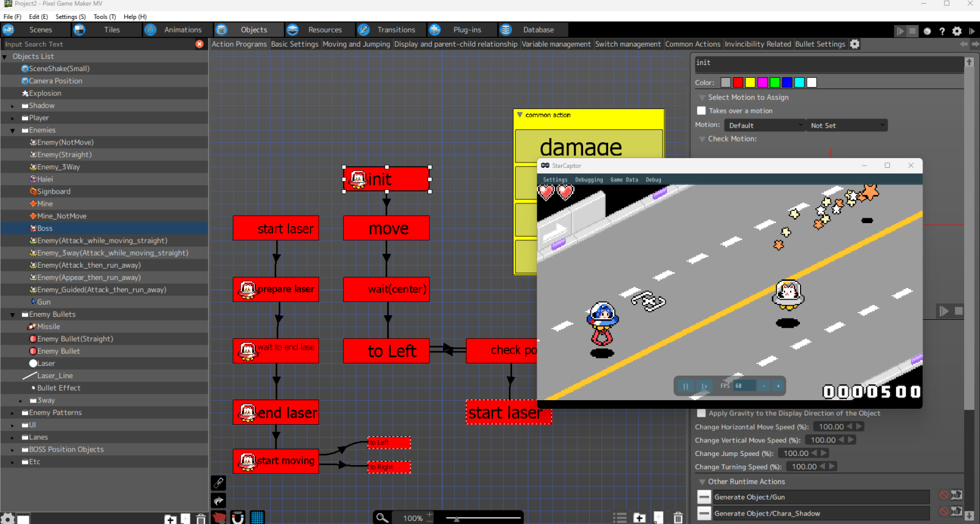Collapse the Enemy Bullets folder
This screenshot has height=524, width=980.
12,314
